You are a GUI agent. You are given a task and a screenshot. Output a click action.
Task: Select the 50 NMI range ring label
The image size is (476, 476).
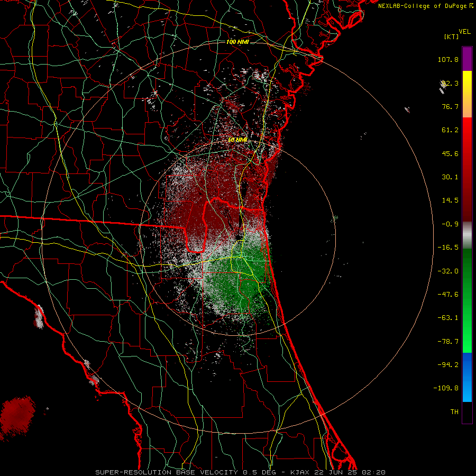(237, 140)
